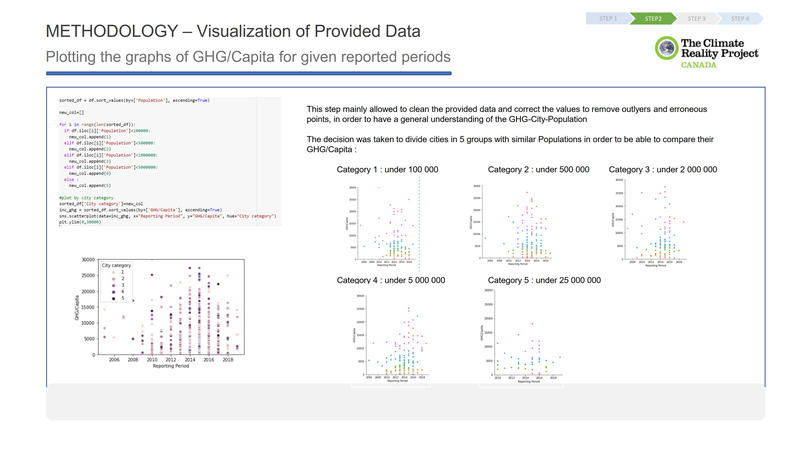Viewport: 806px width, 453px height.
Task: Click the combined GHG/Capita scatter plot
Action: [x=160, y=313]
